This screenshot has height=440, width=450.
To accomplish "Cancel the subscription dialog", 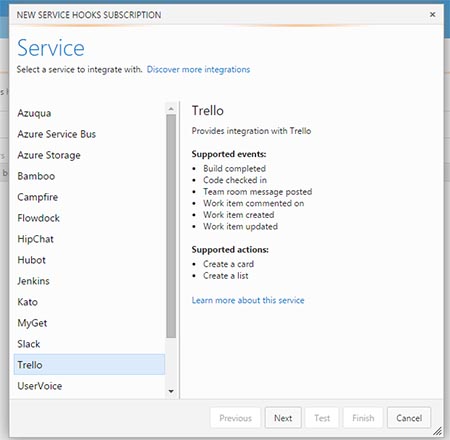I will click(x=409, y=418).
